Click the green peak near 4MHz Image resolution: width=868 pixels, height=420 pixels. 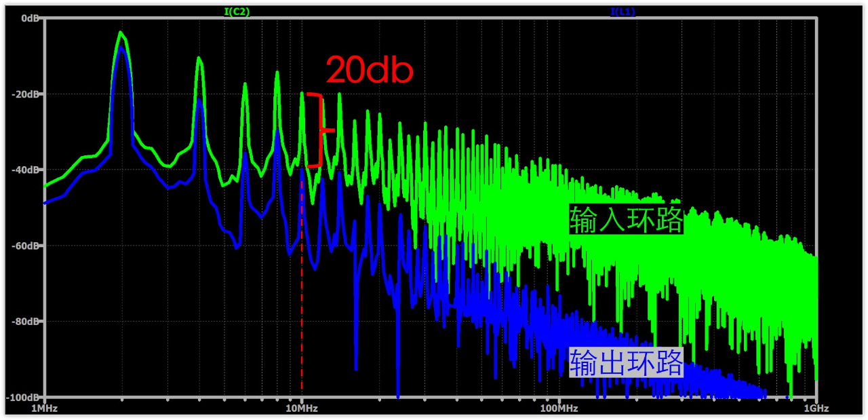pyautogui.click(x=199, y=60)
